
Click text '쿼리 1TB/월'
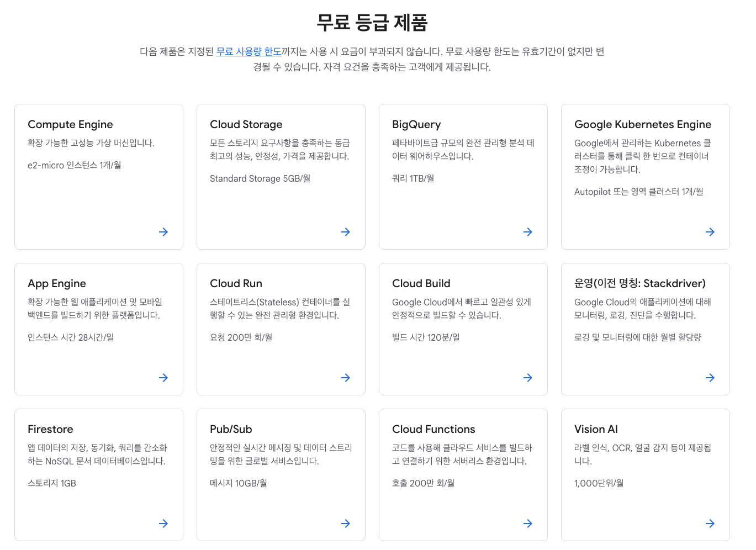pyautogui.click(x=413, y=178)
